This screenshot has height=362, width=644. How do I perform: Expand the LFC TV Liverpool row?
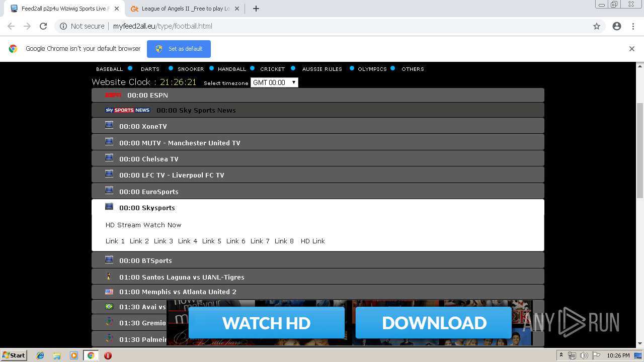(x=318, y=174)
